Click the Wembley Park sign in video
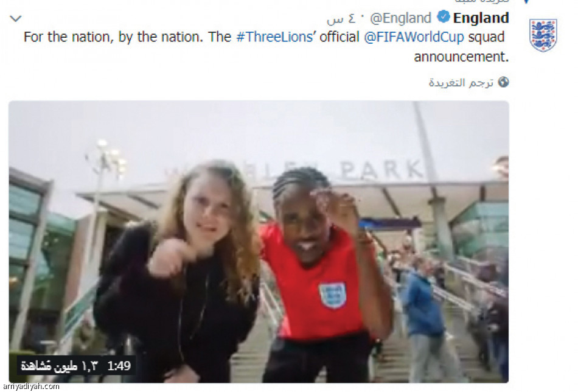Image resolution: width=578 pixels, height=392 pixels. pyautogui.click(x=296, y=170)
